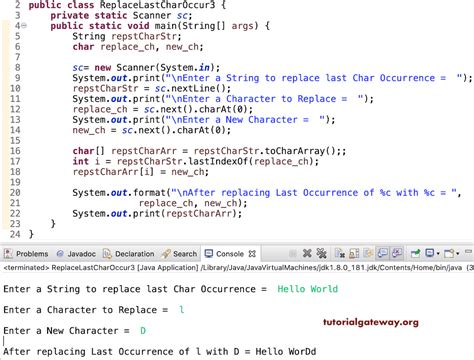474x360 pixels.
Task: Click 'repstCharStr.toCharArray()' on line 16
Action: click(x=265, y=151)
